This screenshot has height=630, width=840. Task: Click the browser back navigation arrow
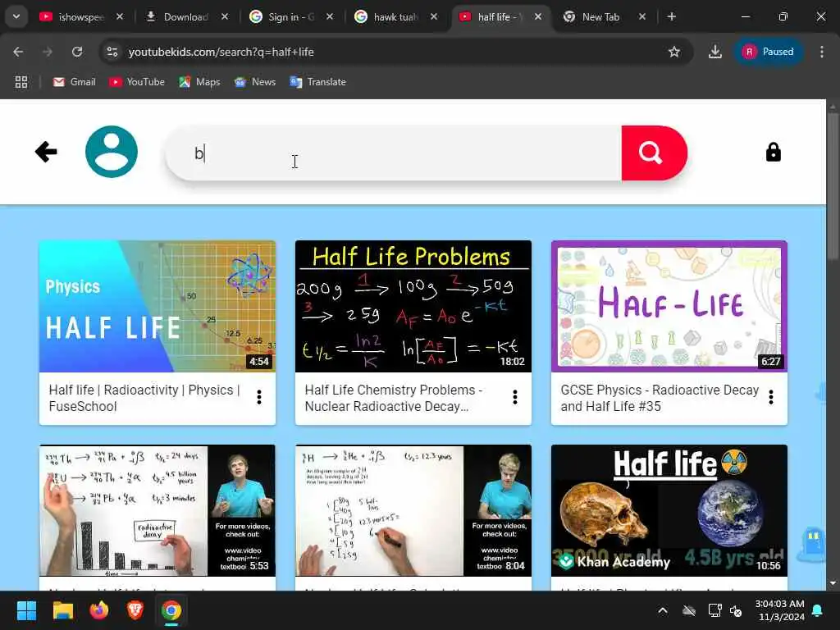(18, 52)
